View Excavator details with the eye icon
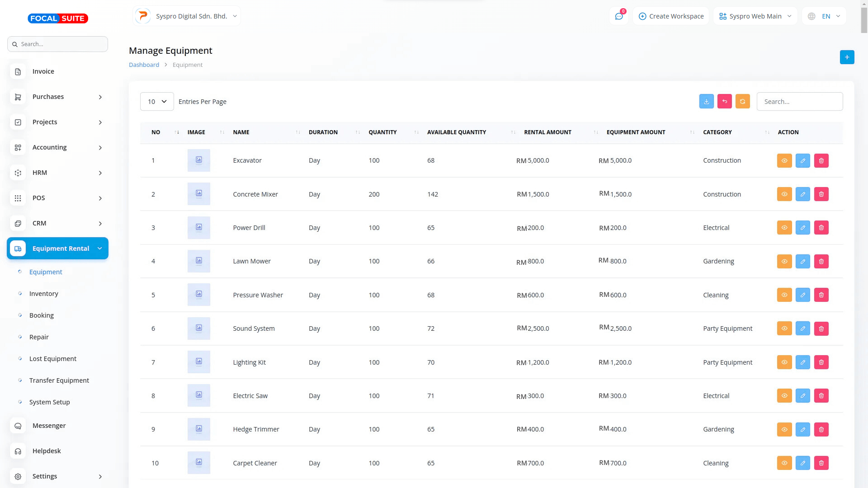 click(x=784, y=160)
